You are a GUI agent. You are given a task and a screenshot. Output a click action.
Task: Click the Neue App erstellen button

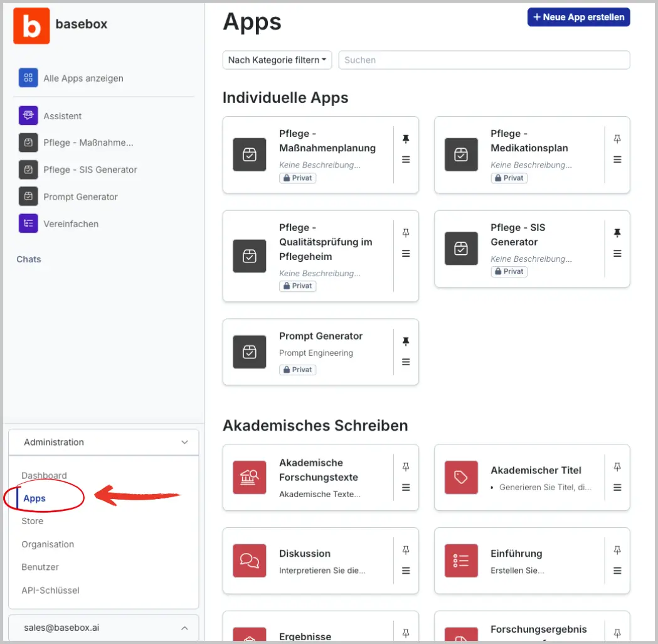[x=578, y=17]
